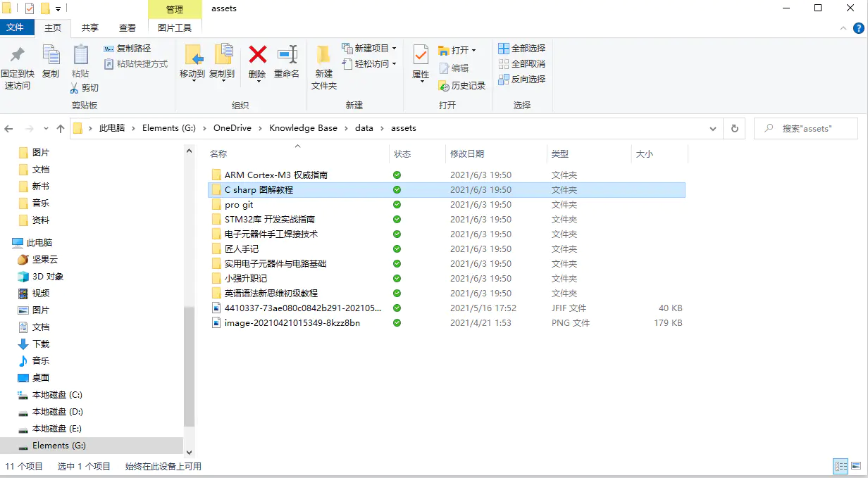Click the Manage (管理) contextual tab

pyautogui.click(x=175, y=9)
